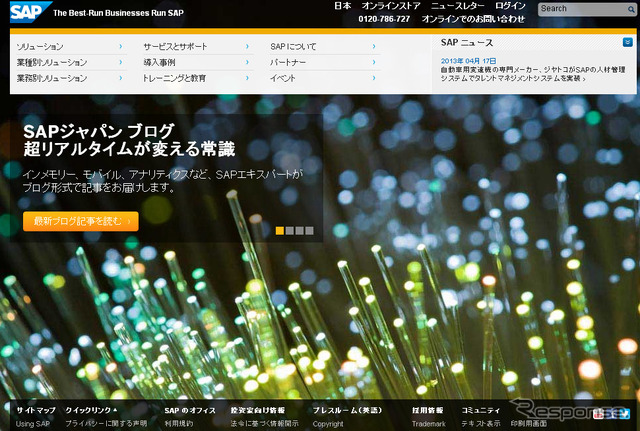Open プライバシーに関する声明 footer link
This screenshot has width=640, height=431.
(106, 424)
